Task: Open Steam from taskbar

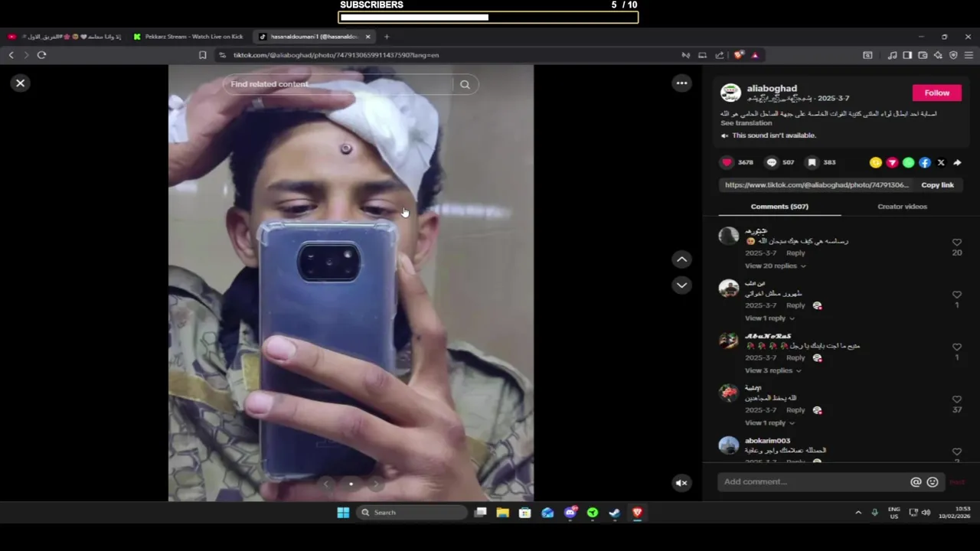Action: [x=614, y=513]
